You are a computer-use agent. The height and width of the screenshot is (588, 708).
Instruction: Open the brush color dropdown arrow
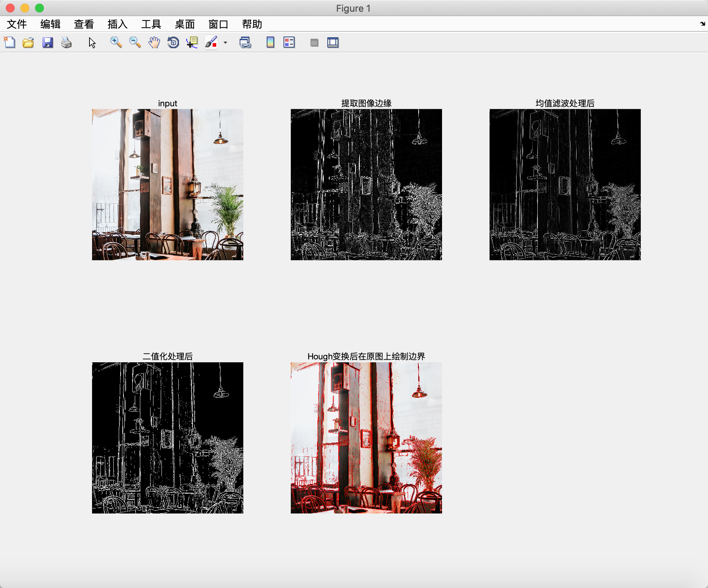coord(225,43)
